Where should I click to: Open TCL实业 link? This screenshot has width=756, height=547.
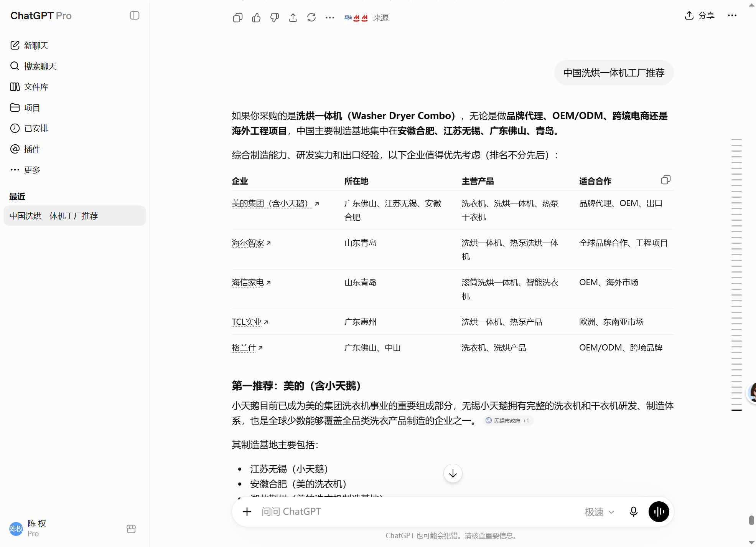point(250,322)
